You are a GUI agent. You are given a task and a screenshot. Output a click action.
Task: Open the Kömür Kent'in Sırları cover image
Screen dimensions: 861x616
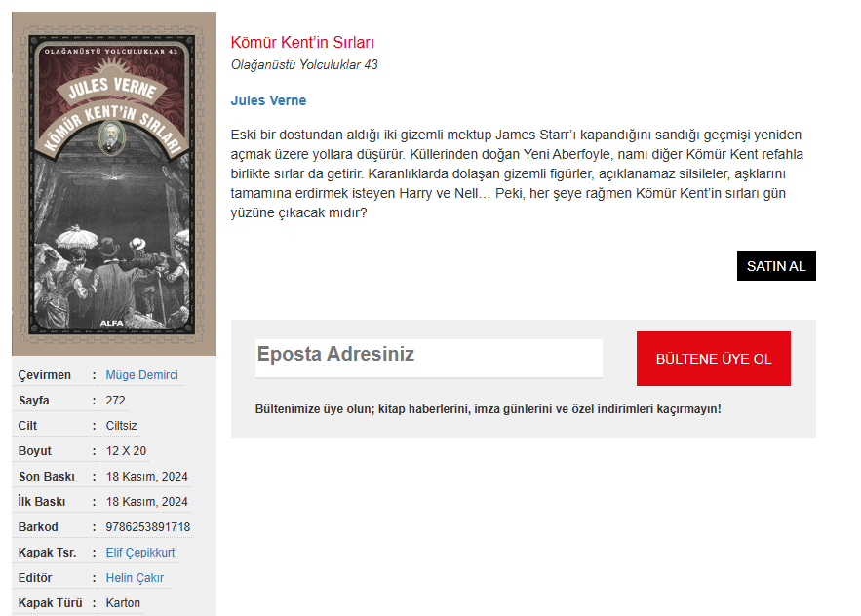(114, 184)
